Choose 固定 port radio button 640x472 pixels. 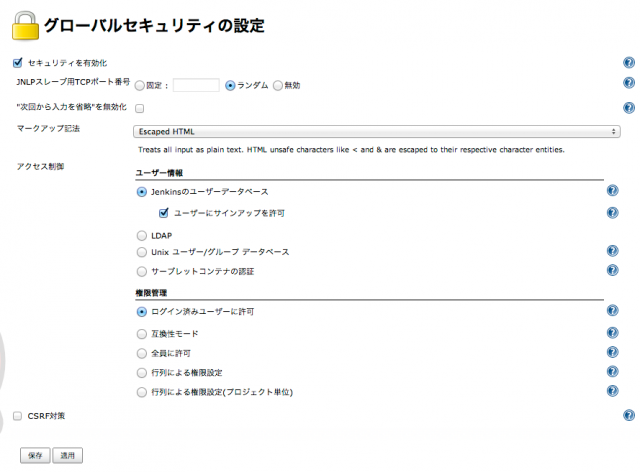140,85
